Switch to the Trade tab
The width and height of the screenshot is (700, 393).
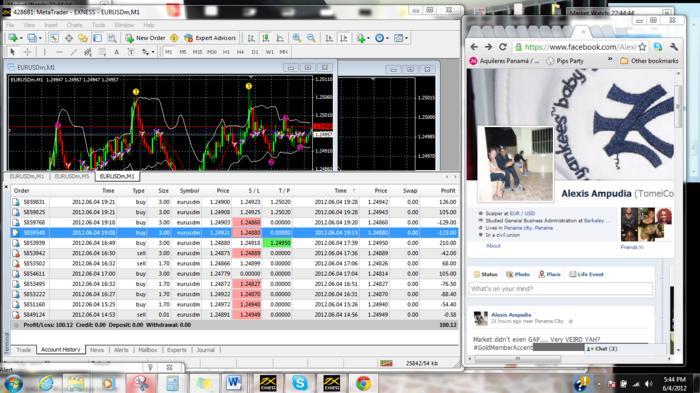click(x=23, y=350)
